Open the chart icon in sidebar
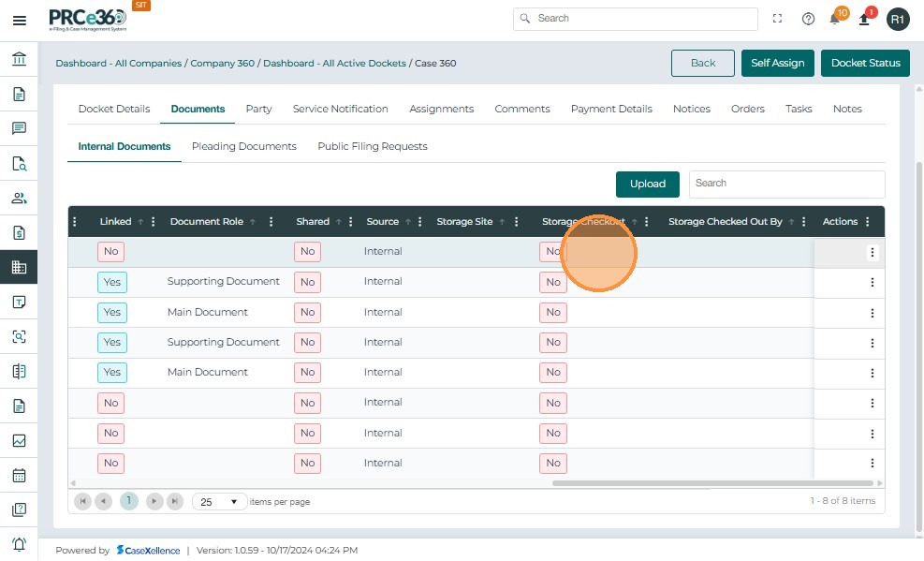Viewport: 924px width, 561px height. [x=19, y=440]
